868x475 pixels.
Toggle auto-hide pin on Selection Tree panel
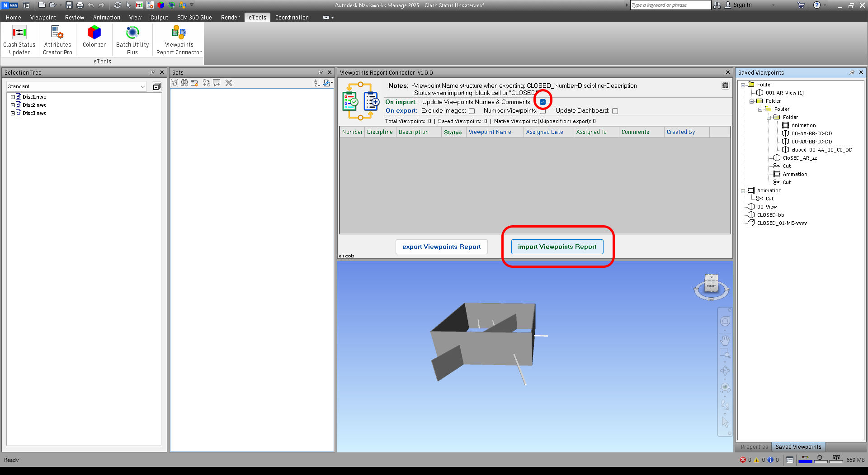click(153, 72)
